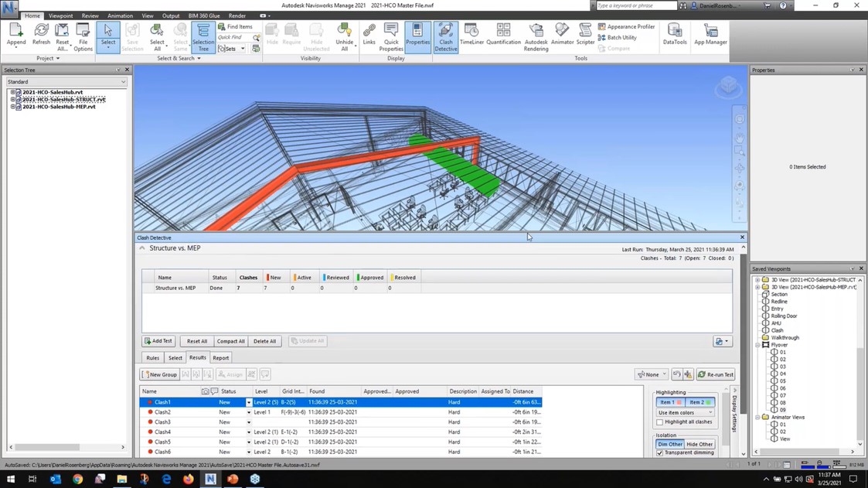Click Reset All in Clash Detective
Viewport: 868px width, 488px height.
click(x=196, y=341)
